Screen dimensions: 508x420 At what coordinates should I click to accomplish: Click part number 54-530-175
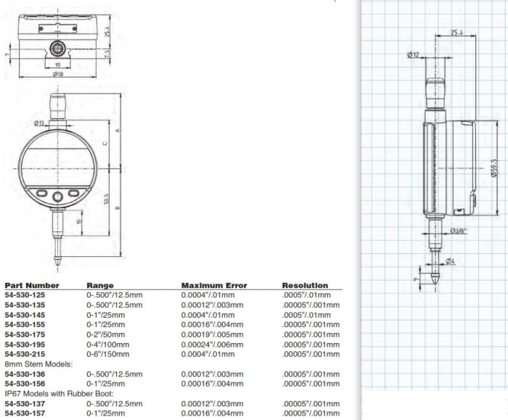[x=25, y=334]
